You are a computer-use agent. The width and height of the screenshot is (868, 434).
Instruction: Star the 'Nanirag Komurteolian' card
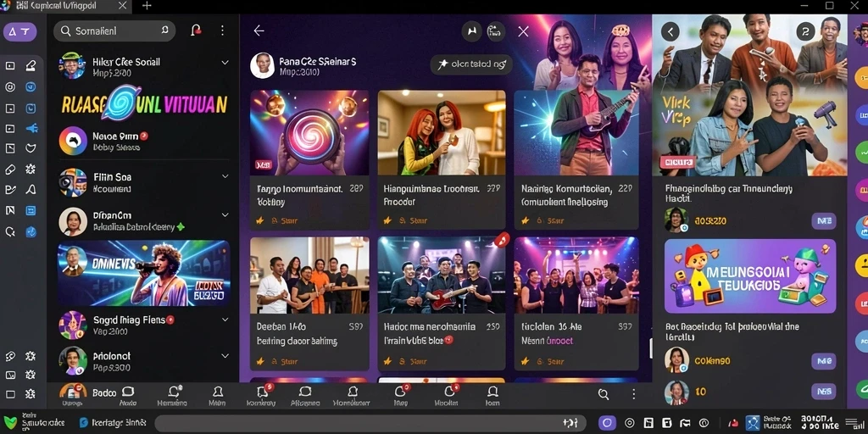[x=525, y=221]
